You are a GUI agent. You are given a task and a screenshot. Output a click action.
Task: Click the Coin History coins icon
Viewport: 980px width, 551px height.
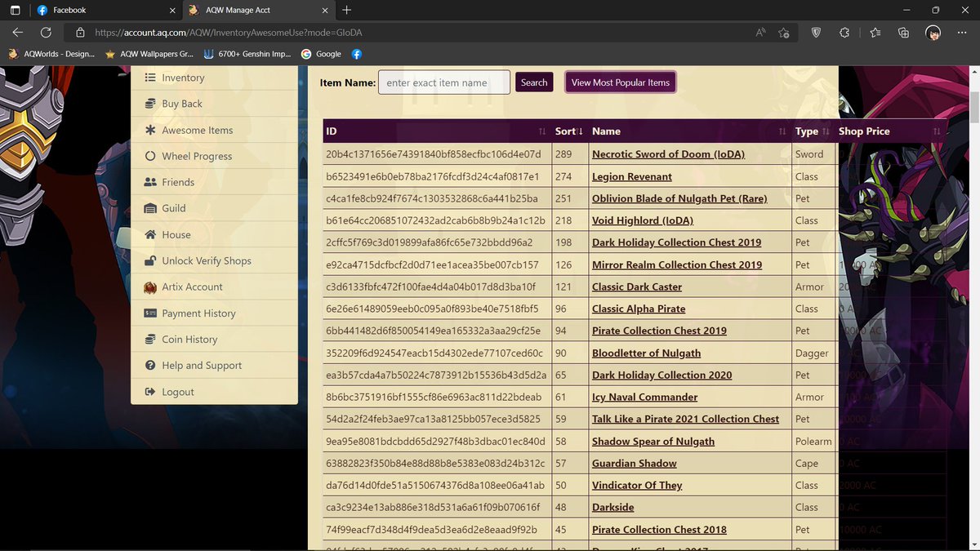(x=149, y=339)
